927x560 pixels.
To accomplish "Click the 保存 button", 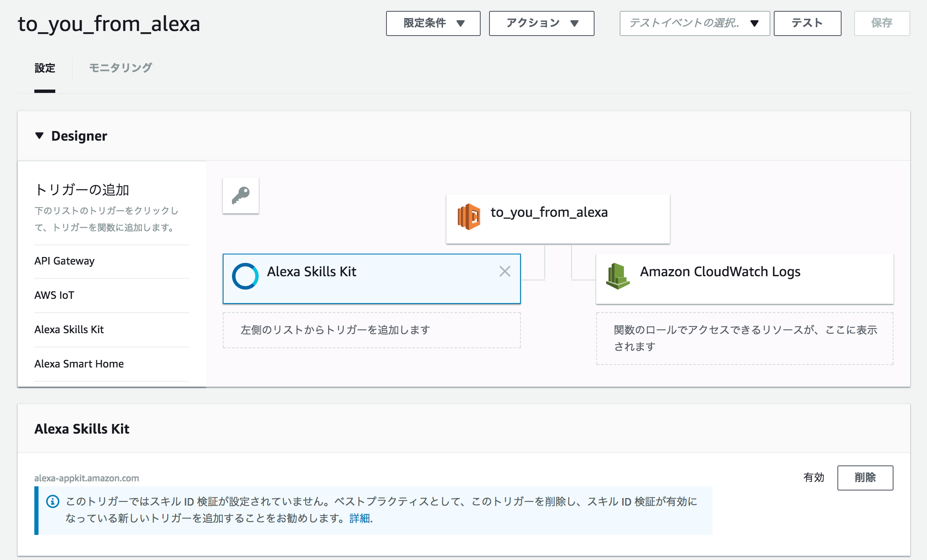I will point(882,23).
